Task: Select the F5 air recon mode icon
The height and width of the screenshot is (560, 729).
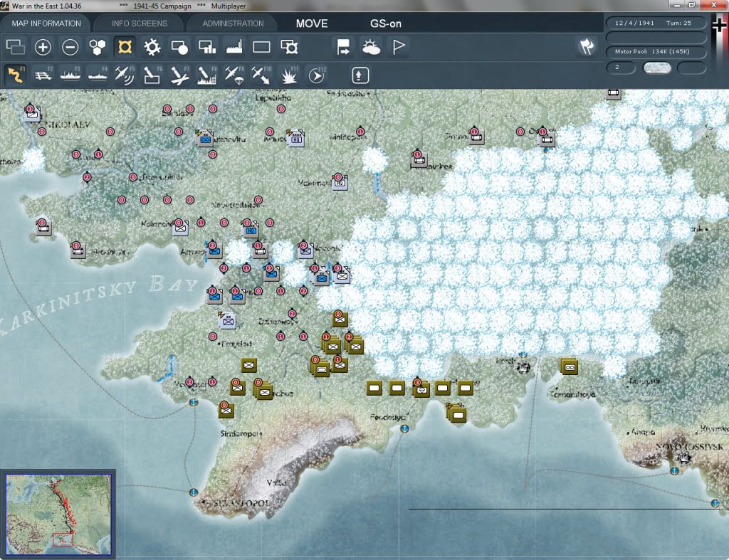Action: click(125, 75)
